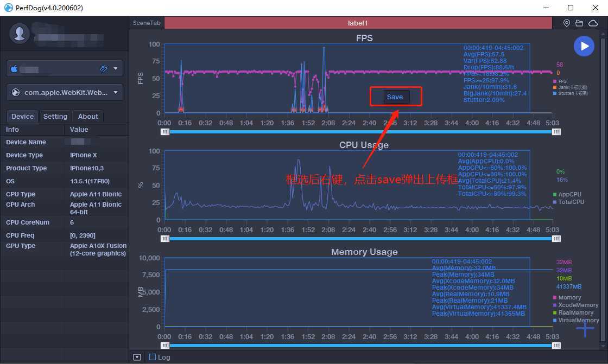This screenshot has height=364, width=608.
Task: Switch to the Setting tab
Action: pos(55,116)
